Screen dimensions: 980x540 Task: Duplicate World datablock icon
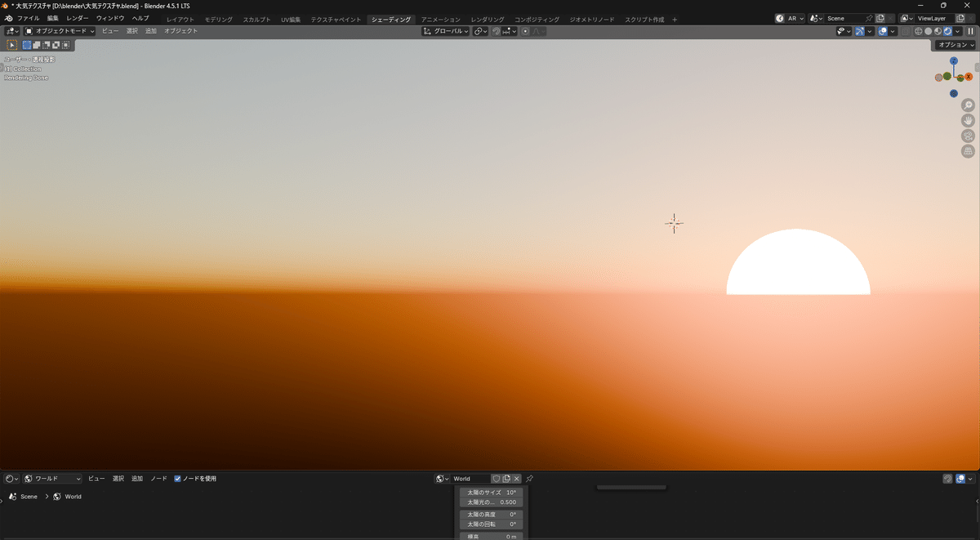click(x=506, y=479)
